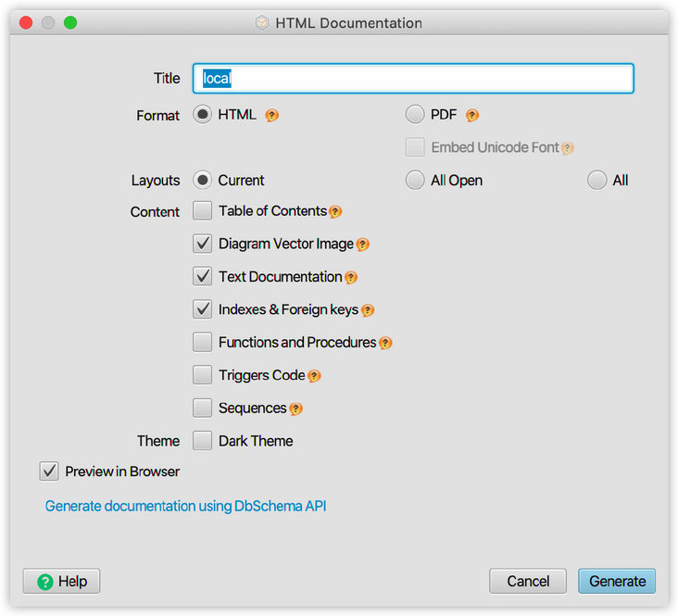678x616 pixels.
Task: Click help icon beside Sequences
Action: click(x=295, y=409)
